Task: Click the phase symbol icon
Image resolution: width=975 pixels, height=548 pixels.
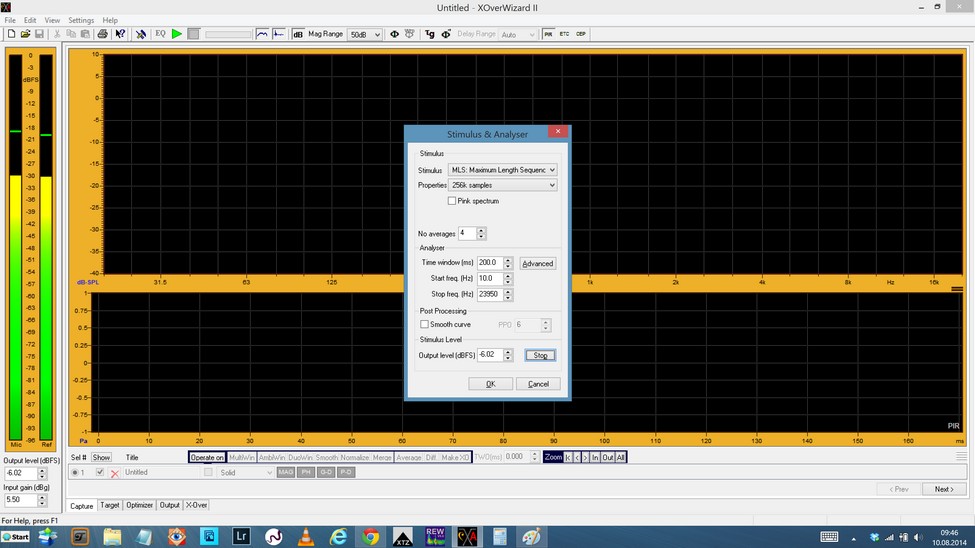Action: click(x=394, y=34)
